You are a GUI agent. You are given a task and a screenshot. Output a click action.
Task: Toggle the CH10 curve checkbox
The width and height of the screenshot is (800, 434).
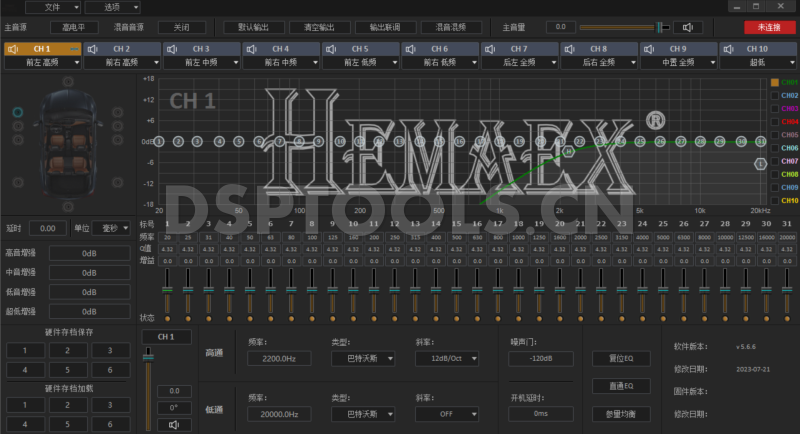click(774, 200)
